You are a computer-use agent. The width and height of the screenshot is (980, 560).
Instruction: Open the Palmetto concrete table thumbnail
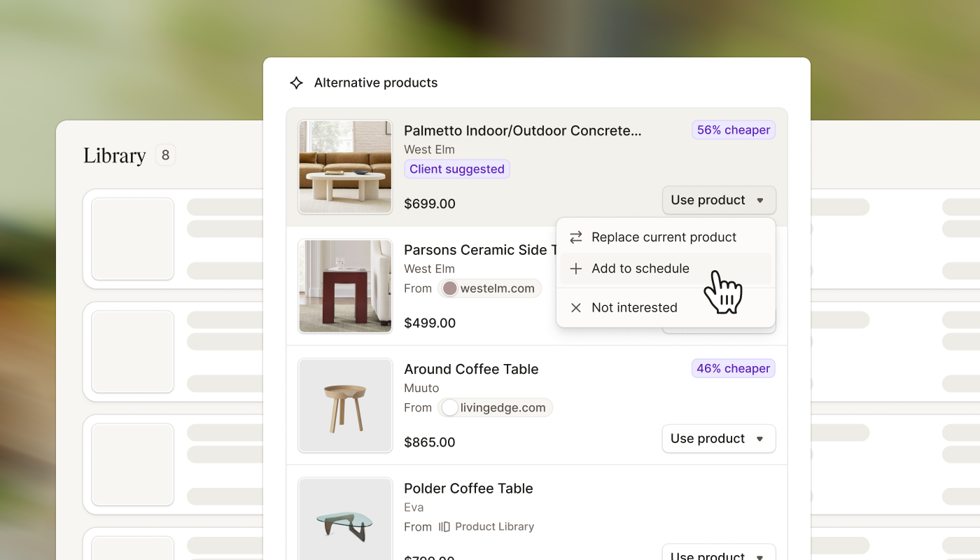[345, 167]
